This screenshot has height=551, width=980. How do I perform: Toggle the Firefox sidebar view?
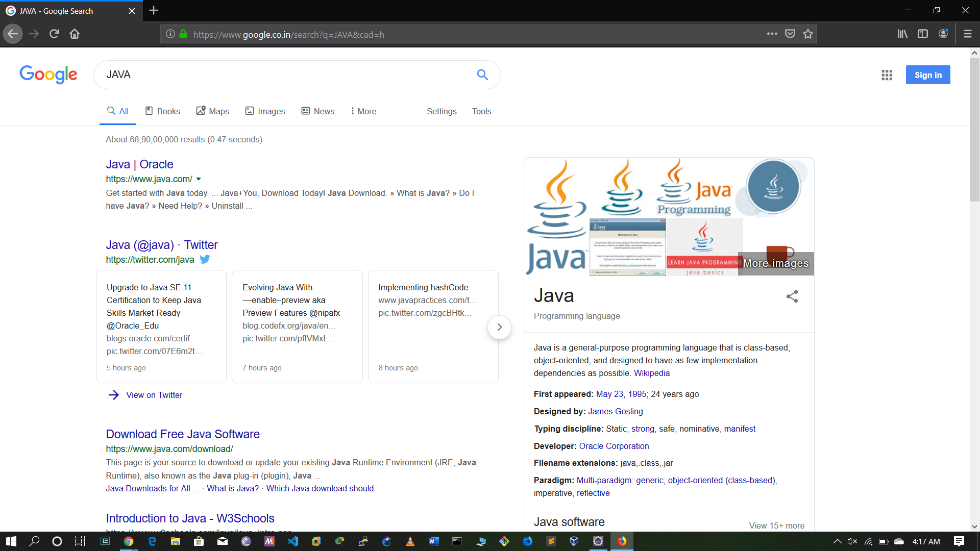click(x=922, y=34)
